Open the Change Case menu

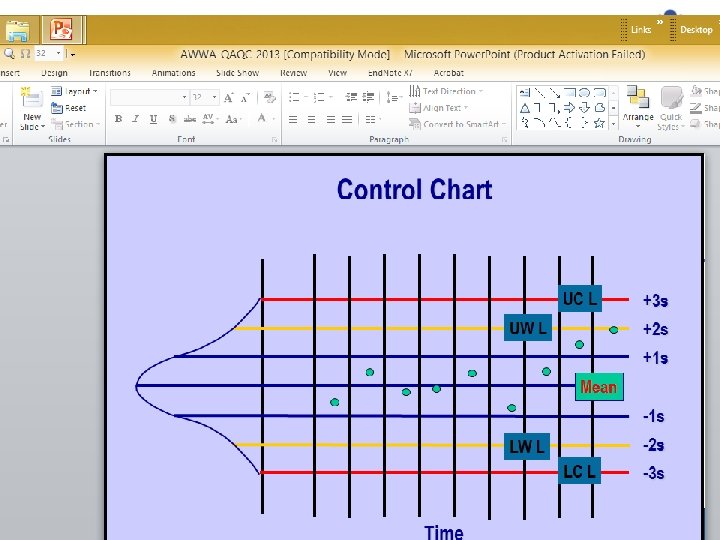(233, 119)
